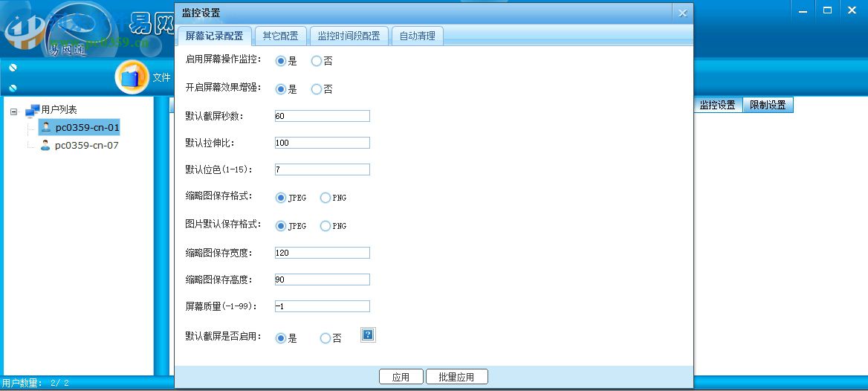Image resolution: width=868 pixels, height=391 pixels.
Task: Select 监控设置 tab in main window
Action: [x=717, y=105]
